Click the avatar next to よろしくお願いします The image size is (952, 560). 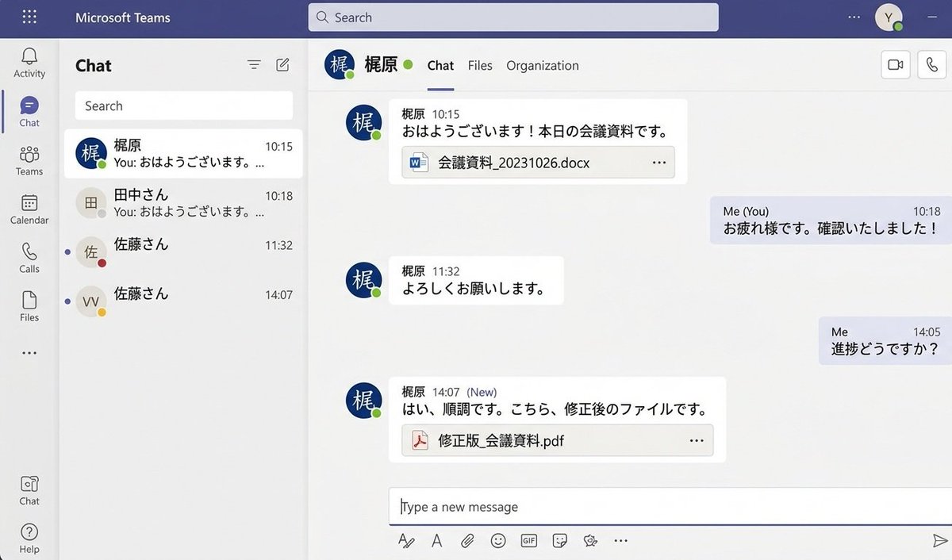(364, 280)
